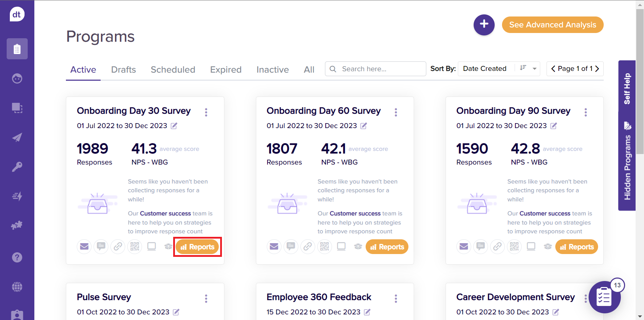Screen dimensions: 644x320
Task: Click the purple plus button to add a program
Action: click(x=484, y=25)
